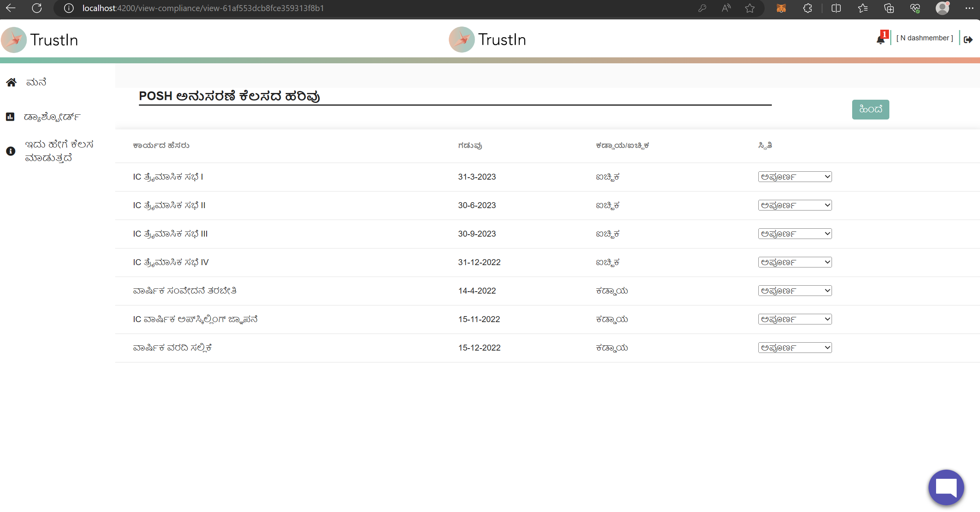Screen dimensions: 980x512
Task: Toggle the split screen browser view
Action: pyautogui.click(x=836, y=8)
